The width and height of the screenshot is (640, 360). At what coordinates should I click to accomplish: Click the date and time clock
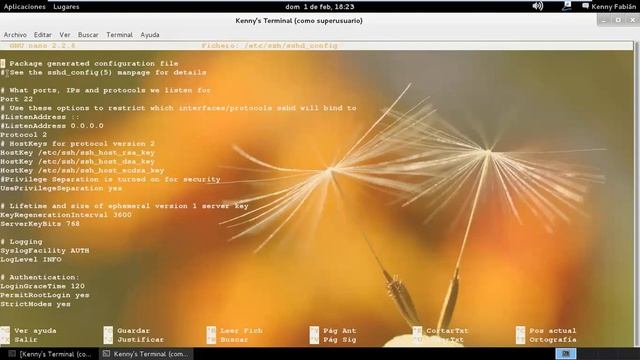click(x=320, y=7)
